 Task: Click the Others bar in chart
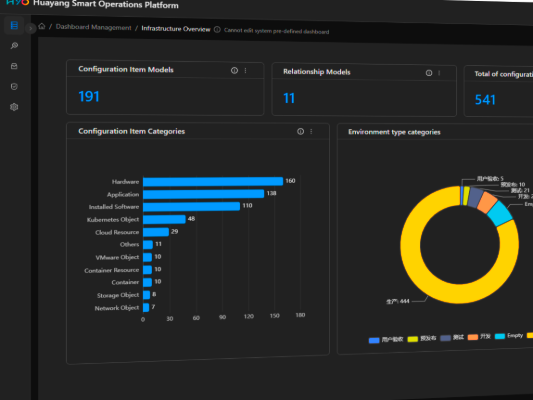148,244
